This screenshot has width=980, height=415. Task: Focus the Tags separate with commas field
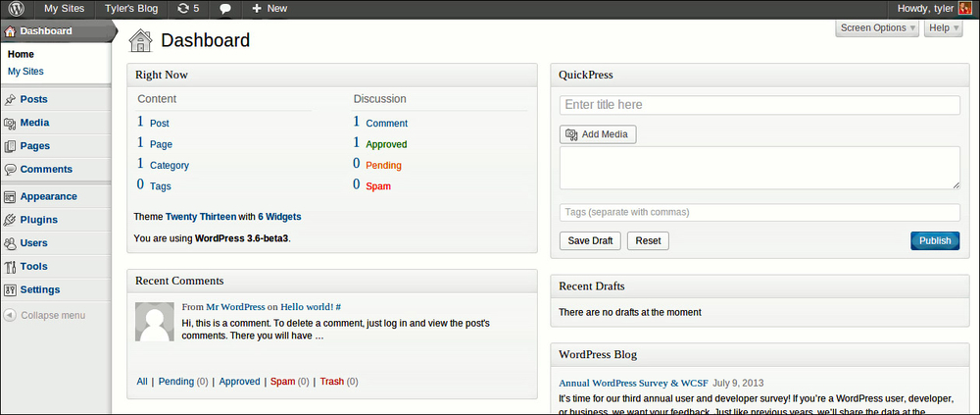(x=759, y=213)
